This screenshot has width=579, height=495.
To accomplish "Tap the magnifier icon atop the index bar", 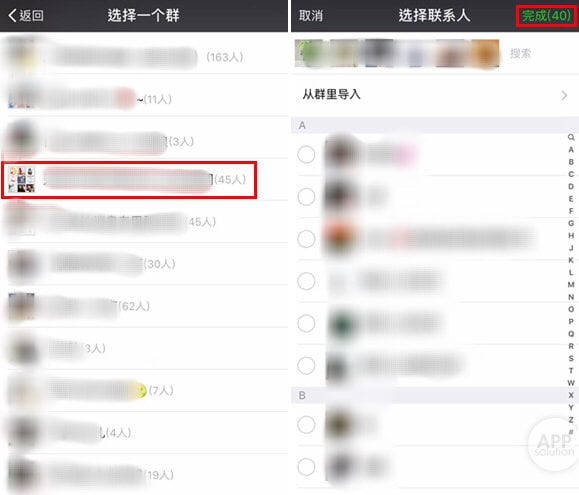I will click(x=571, y=137).
